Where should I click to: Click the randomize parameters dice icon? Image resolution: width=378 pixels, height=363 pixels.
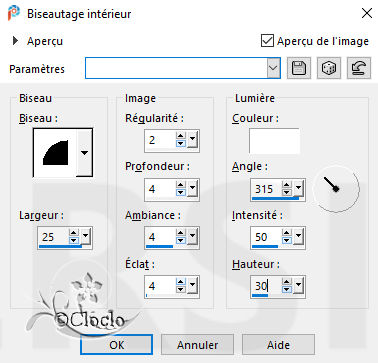click(x=329, y=68)
